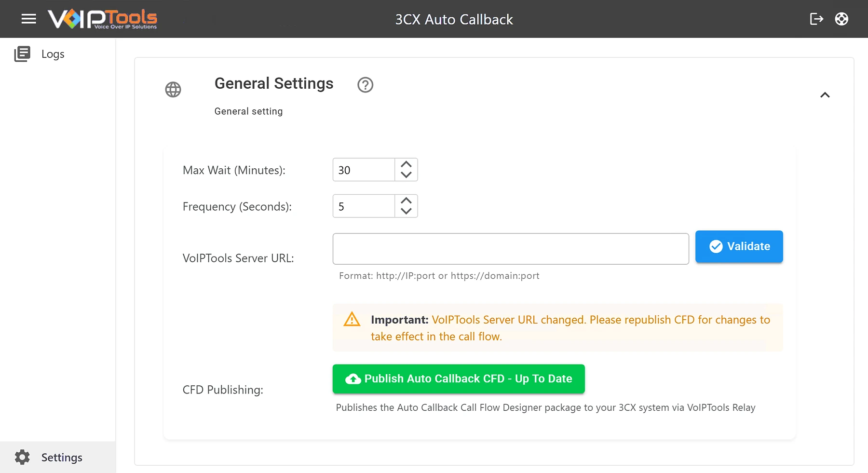Open the hamburger navigation menu
Viewport: 868px width, 473px height.
click(29, 19)
